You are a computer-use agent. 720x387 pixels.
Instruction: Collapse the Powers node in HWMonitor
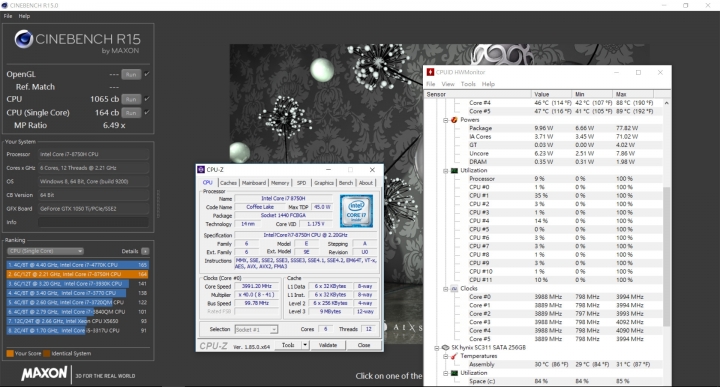pos(445,120)
